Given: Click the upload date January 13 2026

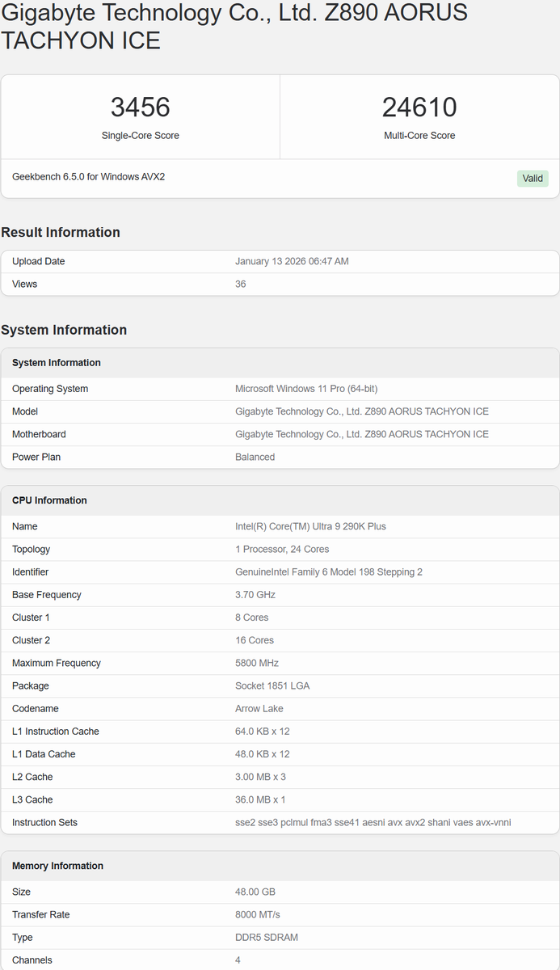Looking at the screenshot, I should 292,262.
